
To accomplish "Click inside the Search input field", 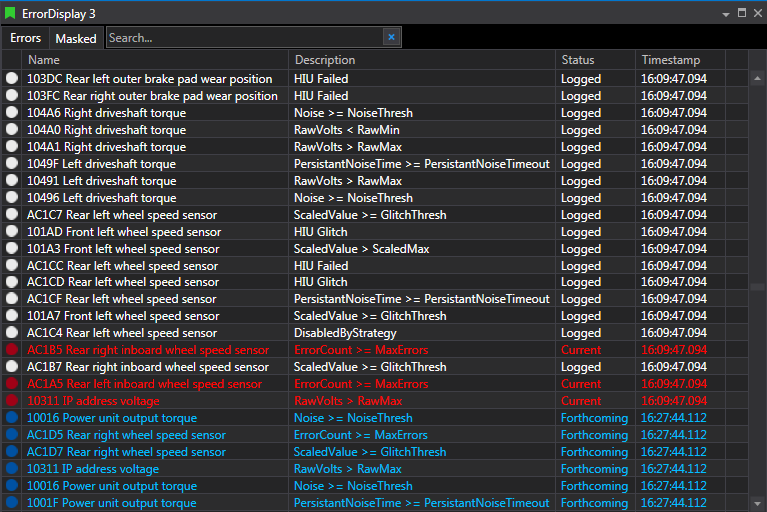I will 243,37.
